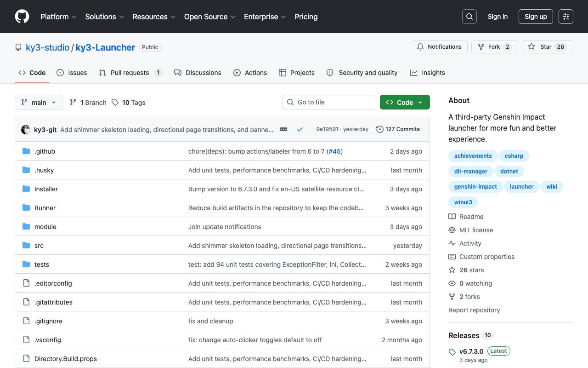Screen dimensions: 588x368
Task: Open the v6.7.3.0 latest release link
Action: click(x=471, y=351)
